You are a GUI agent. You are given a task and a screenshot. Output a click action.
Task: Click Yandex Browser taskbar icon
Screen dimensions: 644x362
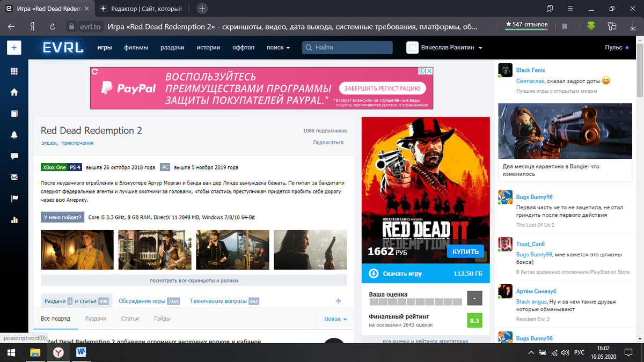pyautogui.click(x=58, y=352)
